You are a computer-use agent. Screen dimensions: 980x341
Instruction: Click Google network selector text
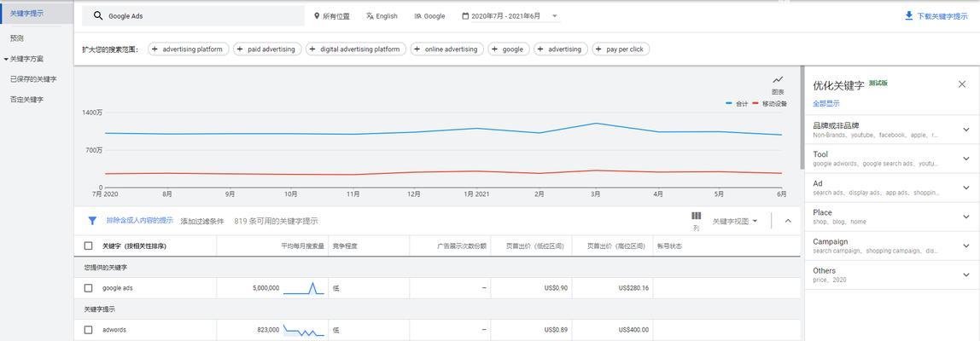tap(435, 16)
